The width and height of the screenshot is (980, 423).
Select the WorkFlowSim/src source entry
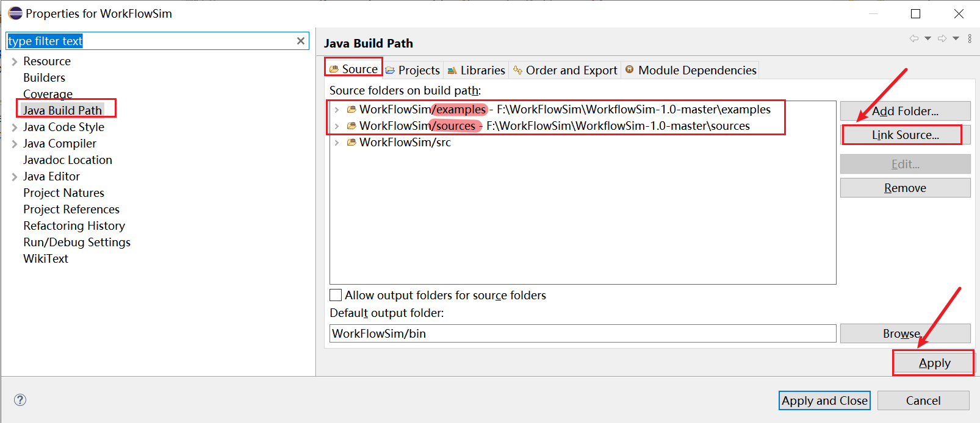click(405, 143)
